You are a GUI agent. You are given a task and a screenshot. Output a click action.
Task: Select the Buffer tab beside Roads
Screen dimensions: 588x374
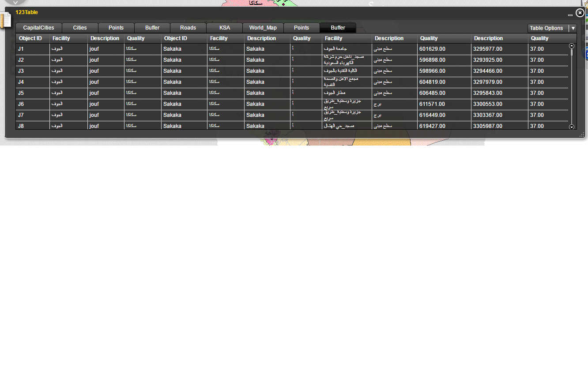click(x=152, y=28)
